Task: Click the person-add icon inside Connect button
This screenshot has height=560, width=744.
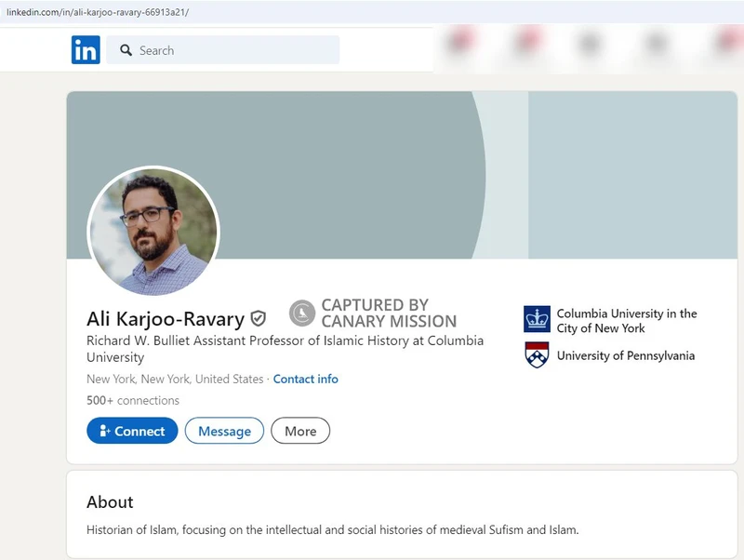Action: pyautogui.click(x=105, y=431)
